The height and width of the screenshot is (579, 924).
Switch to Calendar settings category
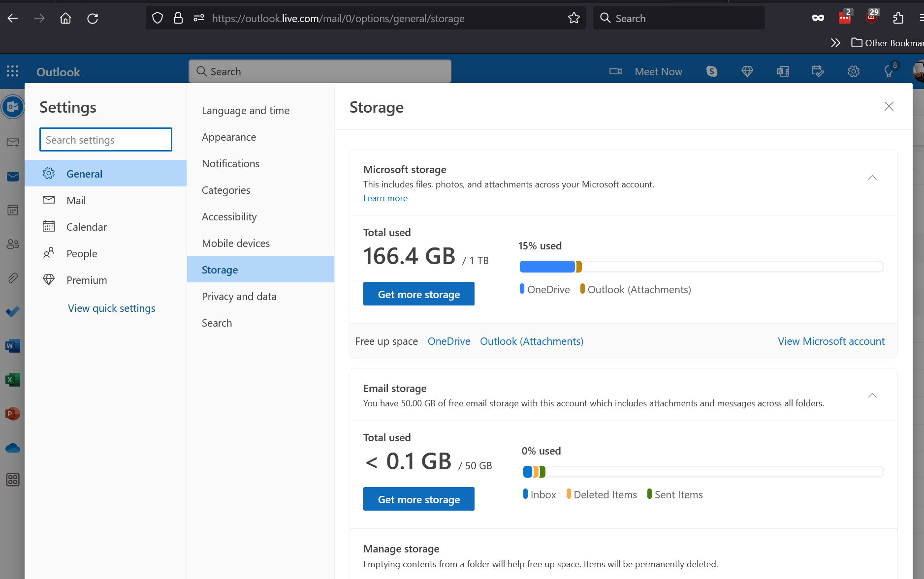point(87,227)
